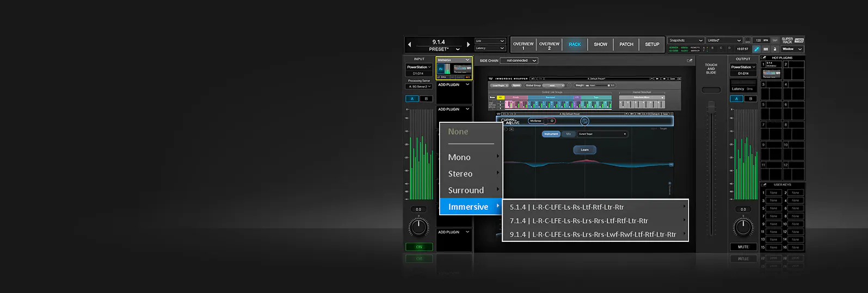This screenshot has height=293, width=868.
Task: Open the Mono submenu
Action: click(x=471, y=157)
